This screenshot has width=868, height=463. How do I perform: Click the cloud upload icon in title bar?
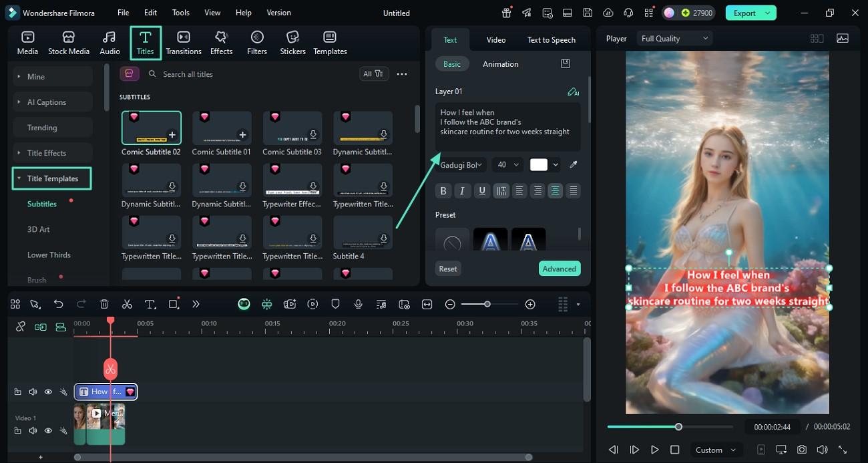pyautogui.click(x=608, y=13)
